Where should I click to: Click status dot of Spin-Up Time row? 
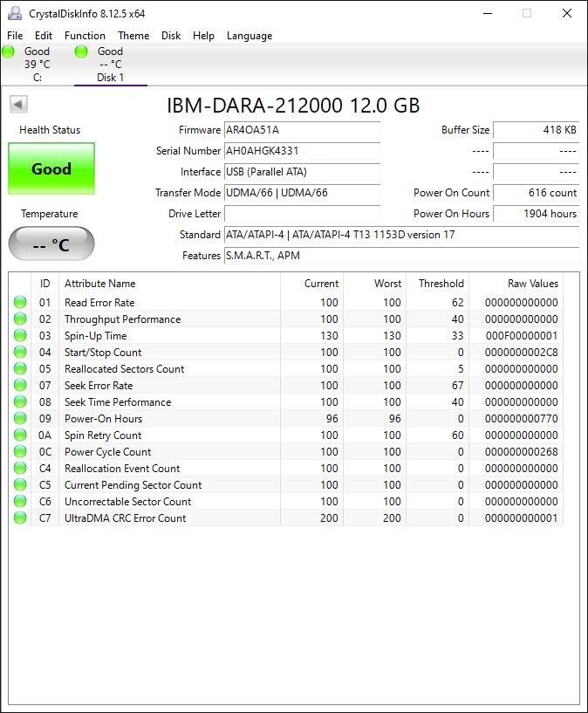(x=20, y=335)
